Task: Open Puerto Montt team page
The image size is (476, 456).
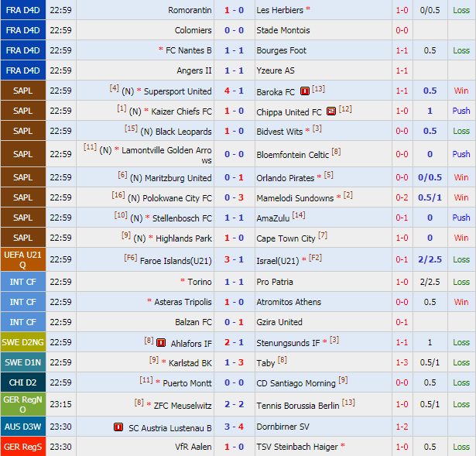Action: (x=187, y=382)
